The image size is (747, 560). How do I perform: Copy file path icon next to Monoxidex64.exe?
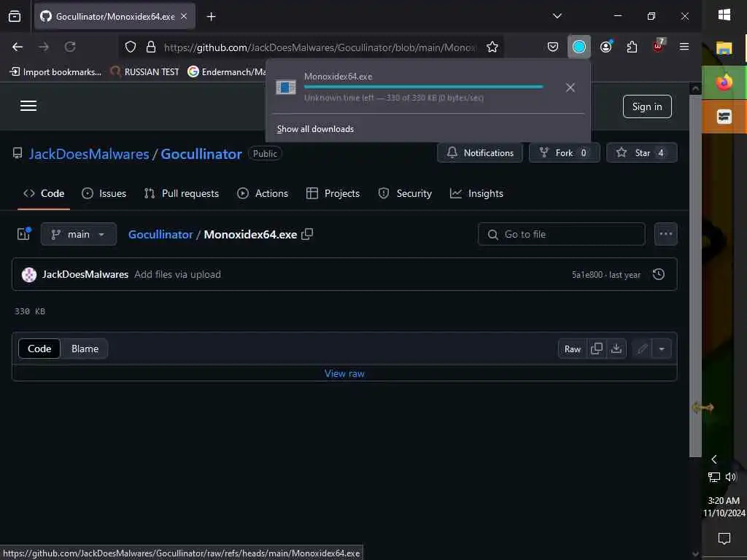(x=307, y=234)
